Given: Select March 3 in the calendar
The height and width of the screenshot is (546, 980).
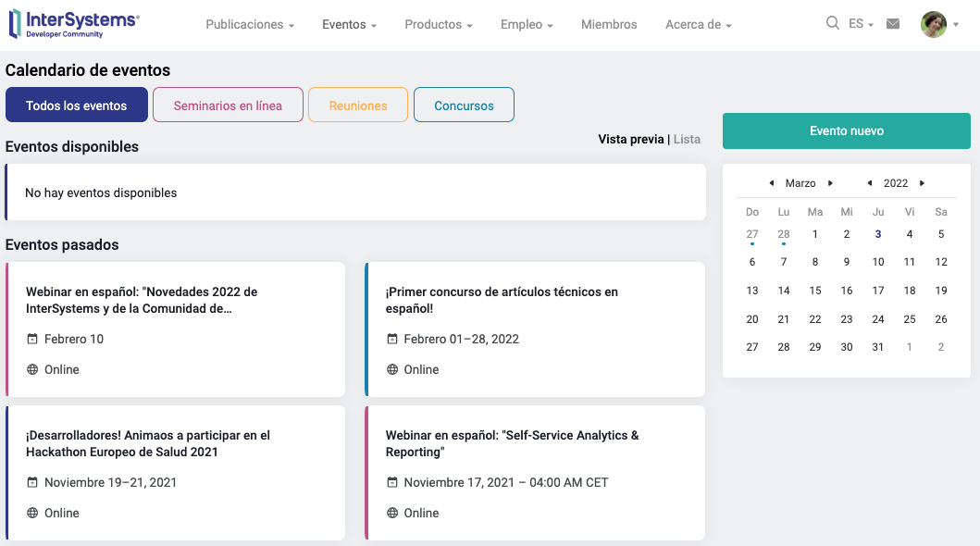Looking at the screenshot, I should click(878, 235).
